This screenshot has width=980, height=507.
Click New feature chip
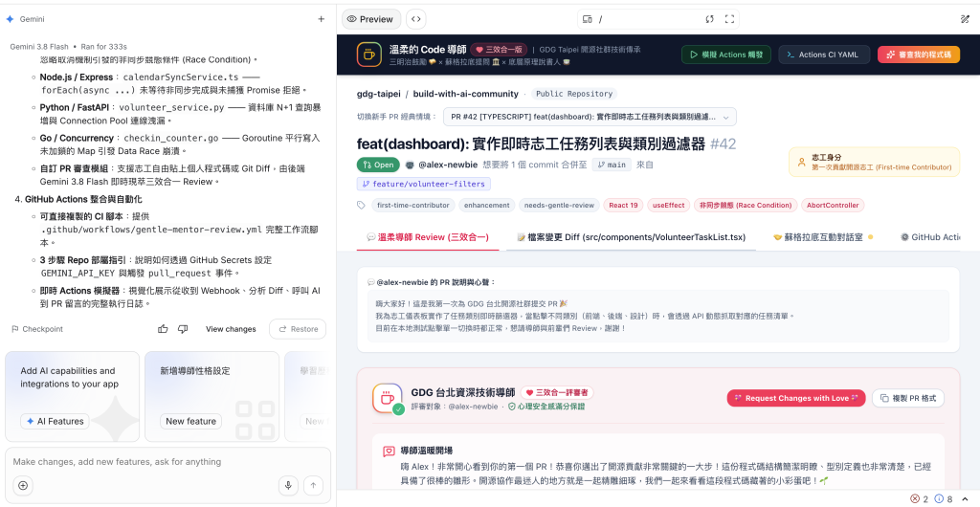point(190,422)
